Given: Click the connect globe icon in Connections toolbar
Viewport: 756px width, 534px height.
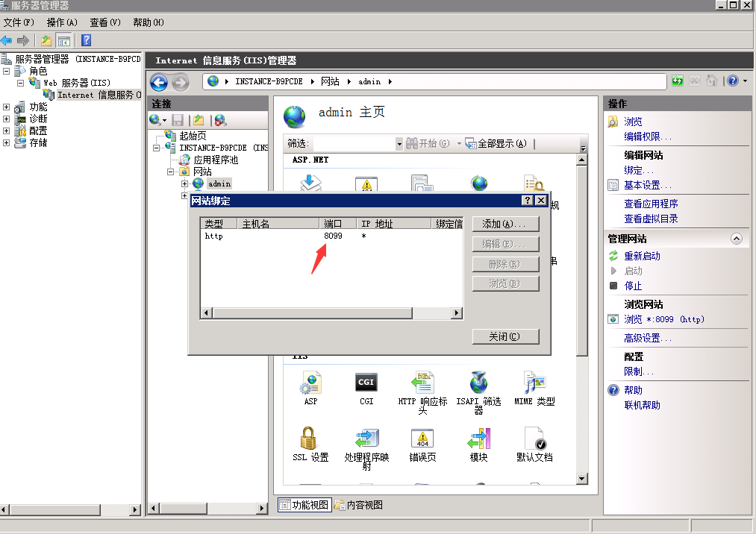Looking at the screenshot, I should point(155,119).
